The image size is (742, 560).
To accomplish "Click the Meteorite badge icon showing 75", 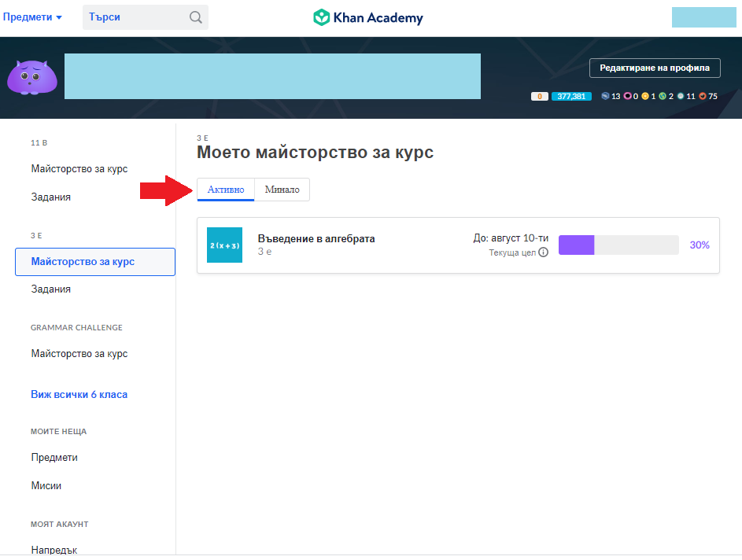I will [x=703, y=96].
